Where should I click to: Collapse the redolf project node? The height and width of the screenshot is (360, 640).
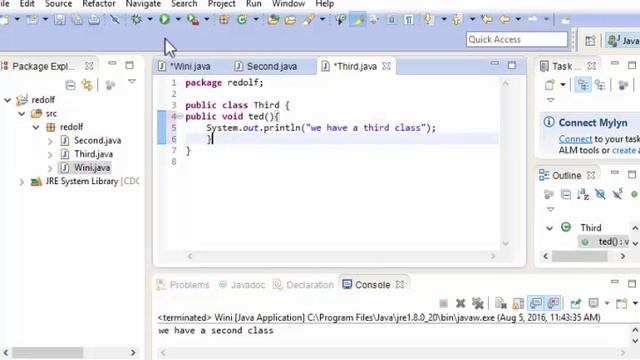coord(7,100)
